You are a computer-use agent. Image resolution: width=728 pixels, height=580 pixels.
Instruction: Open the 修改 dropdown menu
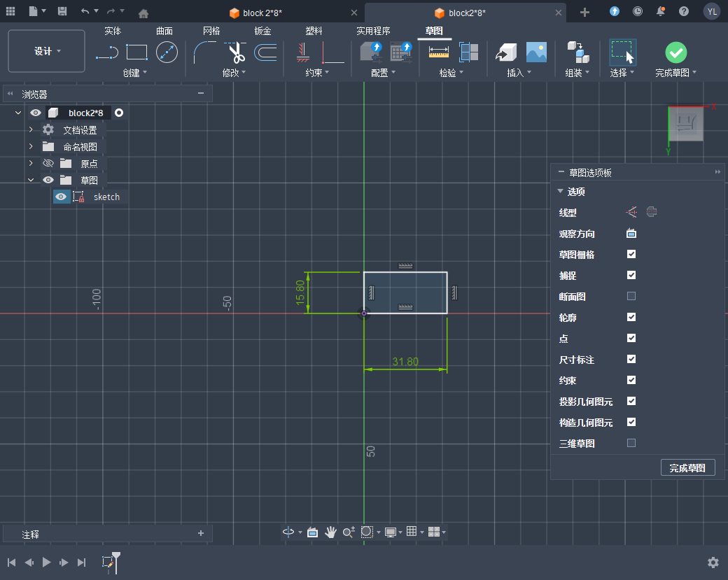234,72
